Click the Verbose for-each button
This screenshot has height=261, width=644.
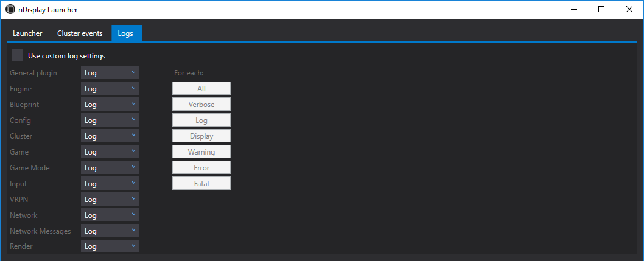(201, 104)
